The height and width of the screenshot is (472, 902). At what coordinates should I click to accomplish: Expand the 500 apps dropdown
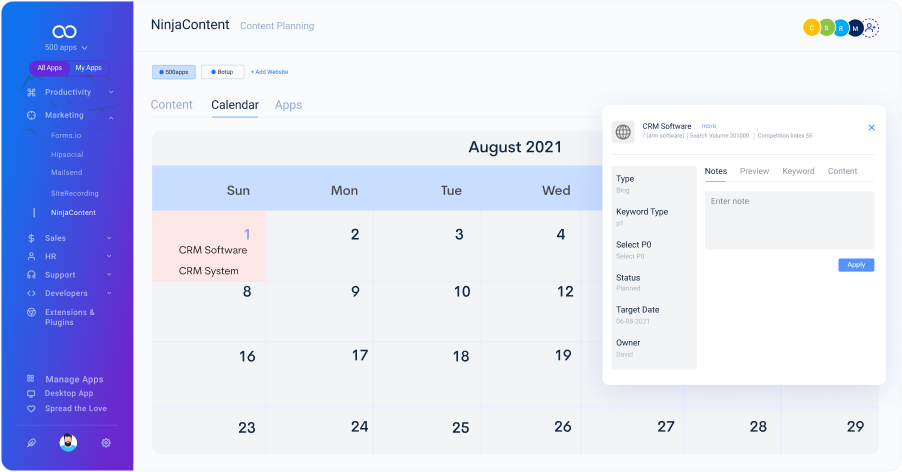point(66,47)
